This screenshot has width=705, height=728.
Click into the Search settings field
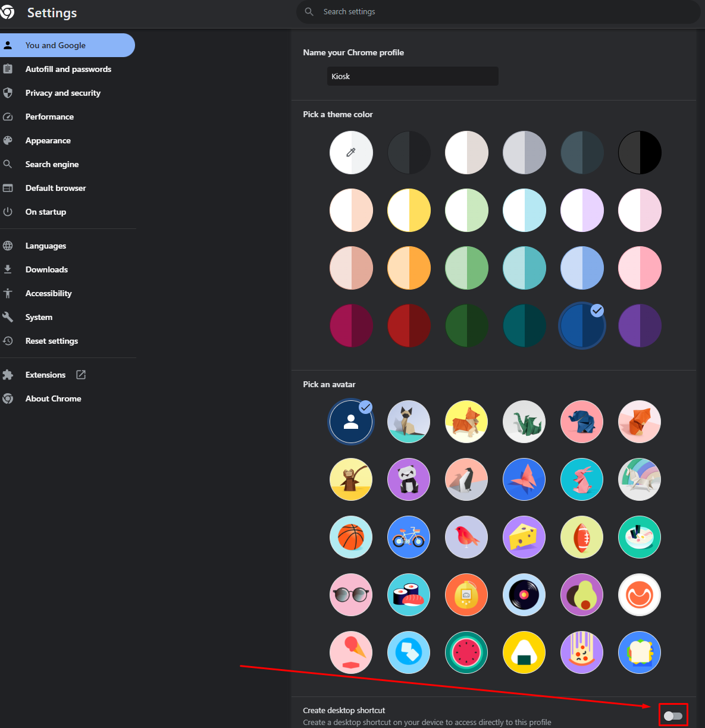499,12
